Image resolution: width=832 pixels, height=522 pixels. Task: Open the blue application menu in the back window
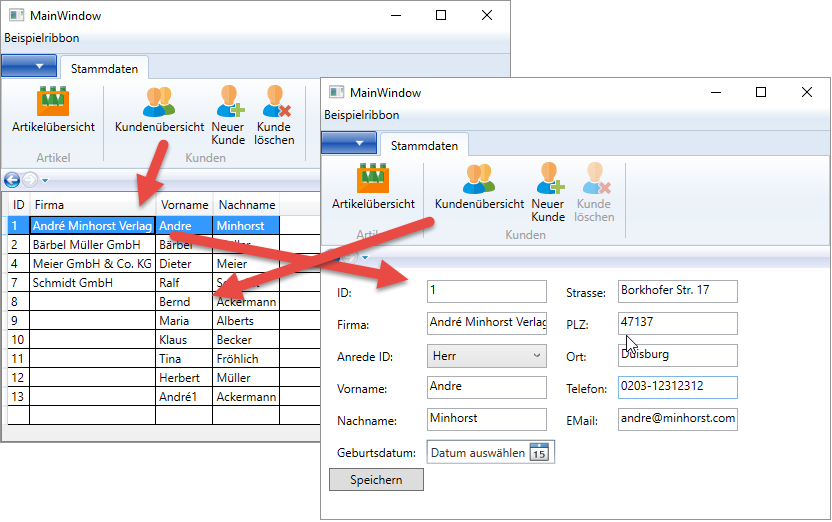pos(28,67)
